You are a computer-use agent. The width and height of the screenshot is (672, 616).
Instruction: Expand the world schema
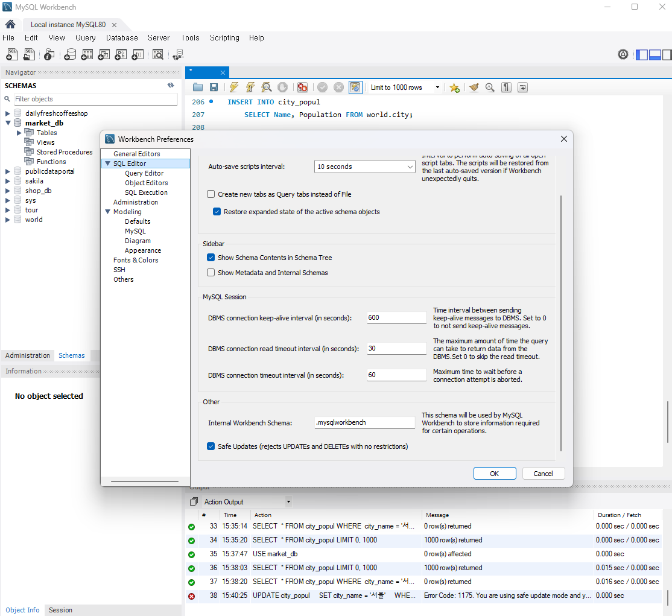8,220
